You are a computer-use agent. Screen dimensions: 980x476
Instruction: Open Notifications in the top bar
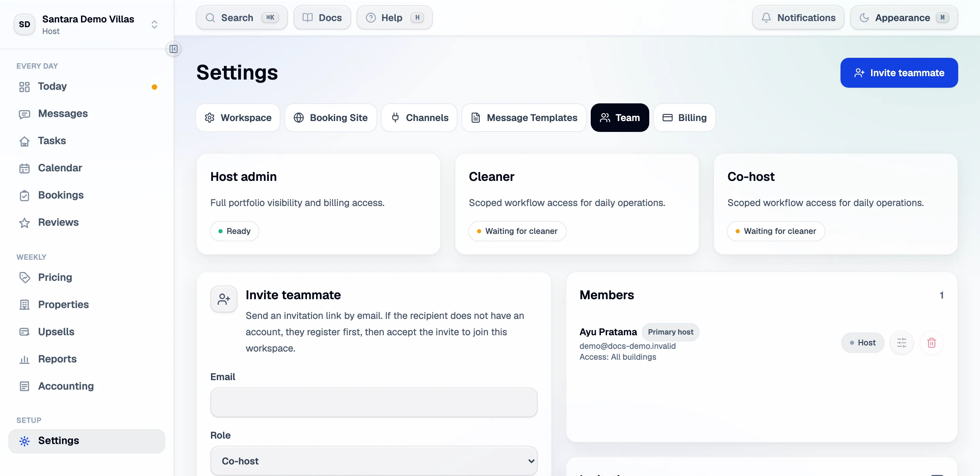[798, 17]
